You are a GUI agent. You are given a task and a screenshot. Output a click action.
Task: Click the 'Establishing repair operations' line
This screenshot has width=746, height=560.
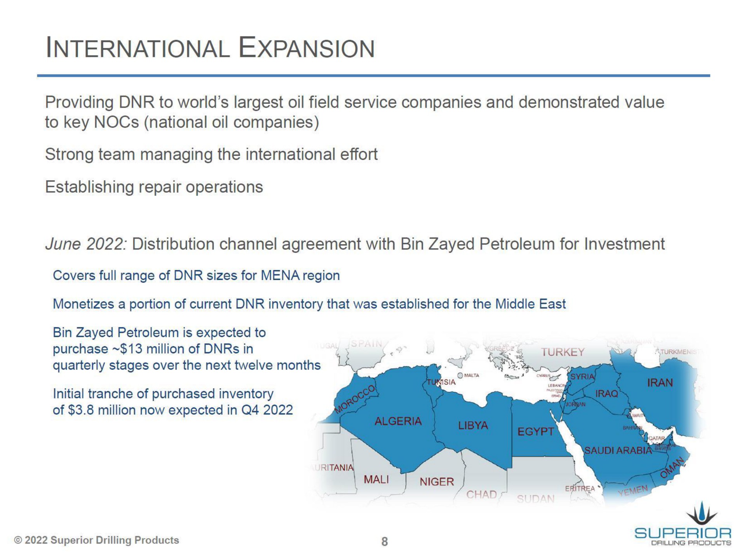[154, 187]
